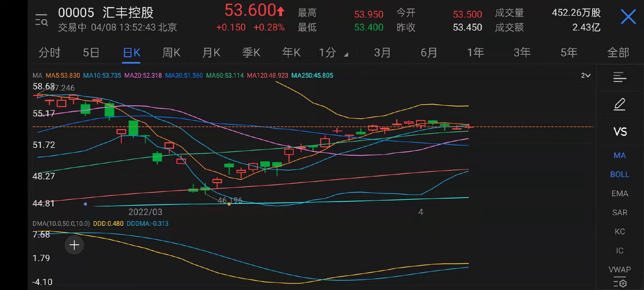Image resolution: width=644 pixels, height=290 pixels.
Task: Click the +0.28% change percentage
Action: pos(269,27)
